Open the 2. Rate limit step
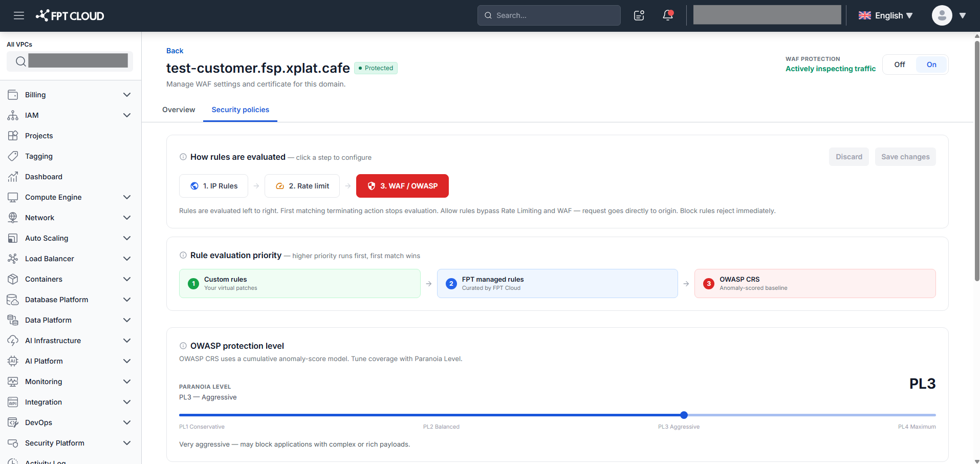The width and height of the screenshot is (980, 464). click(302, 186)
